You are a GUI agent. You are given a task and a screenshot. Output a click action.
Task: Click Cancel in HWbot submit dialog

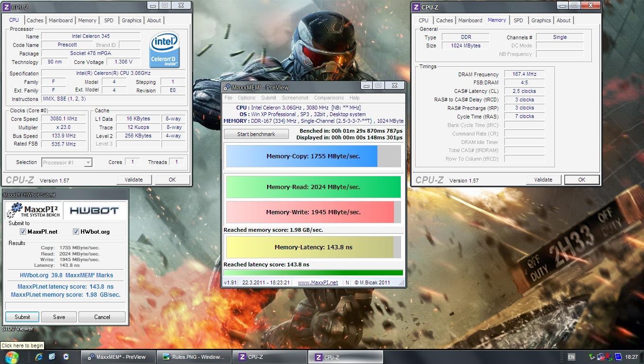pyautogui.click(x=102, y=317)
